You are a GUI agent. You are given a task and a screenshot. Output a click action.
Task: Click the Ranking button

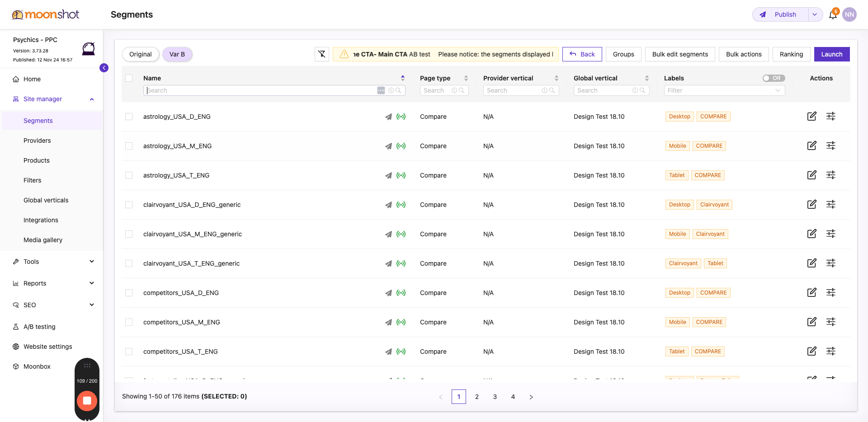point(791,54)
